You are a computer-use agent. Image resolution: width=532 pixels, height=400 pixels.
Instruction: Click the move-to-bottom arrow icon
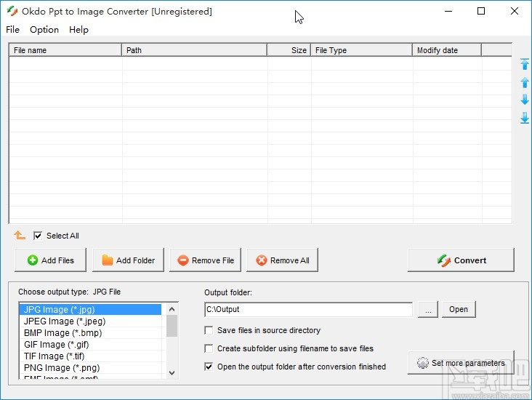525,118
